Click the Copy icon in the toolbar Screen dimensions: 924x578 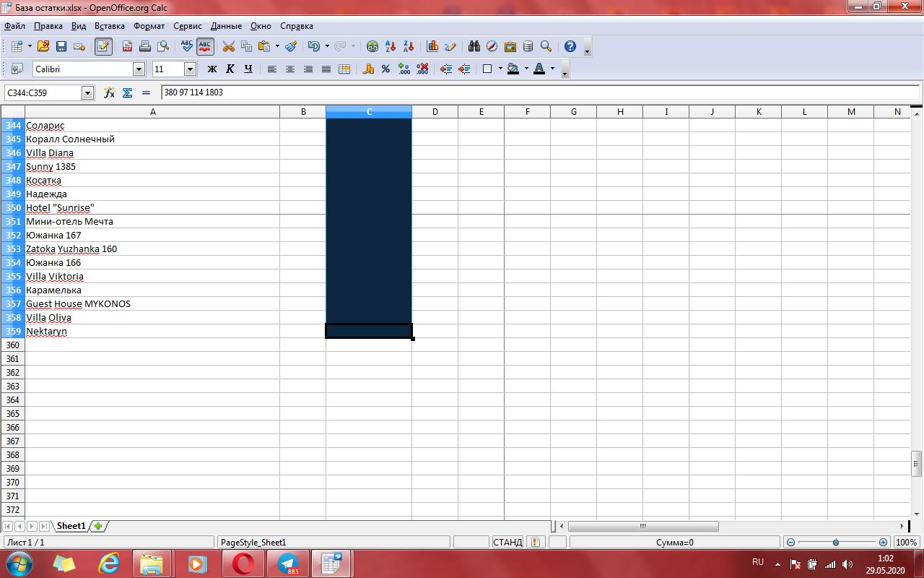click(x=247, y=46)
